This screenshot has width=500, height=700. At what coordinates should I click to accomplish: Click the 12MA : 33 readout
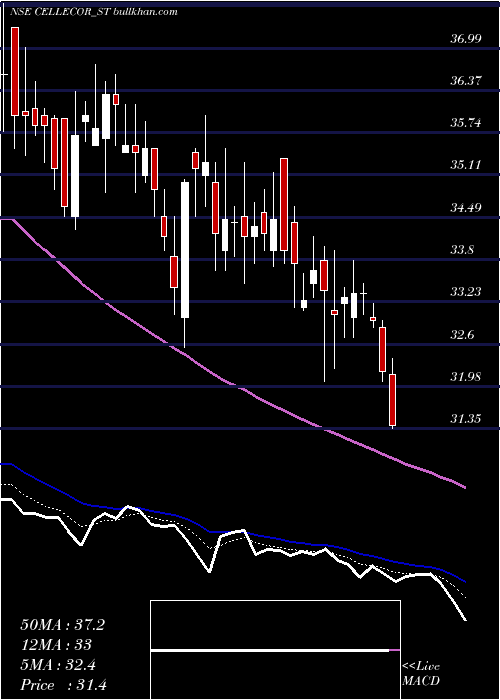(x=56, y=645)
